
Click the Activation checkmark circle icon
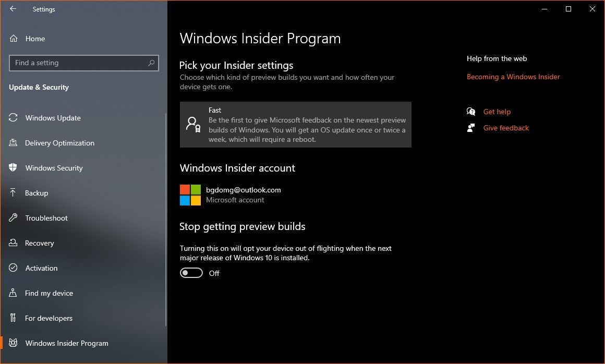coord(13,268)
